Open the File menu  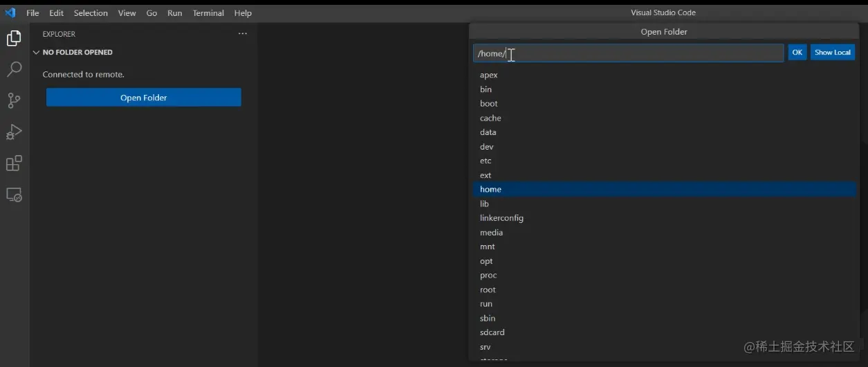(x=33, y=13)
